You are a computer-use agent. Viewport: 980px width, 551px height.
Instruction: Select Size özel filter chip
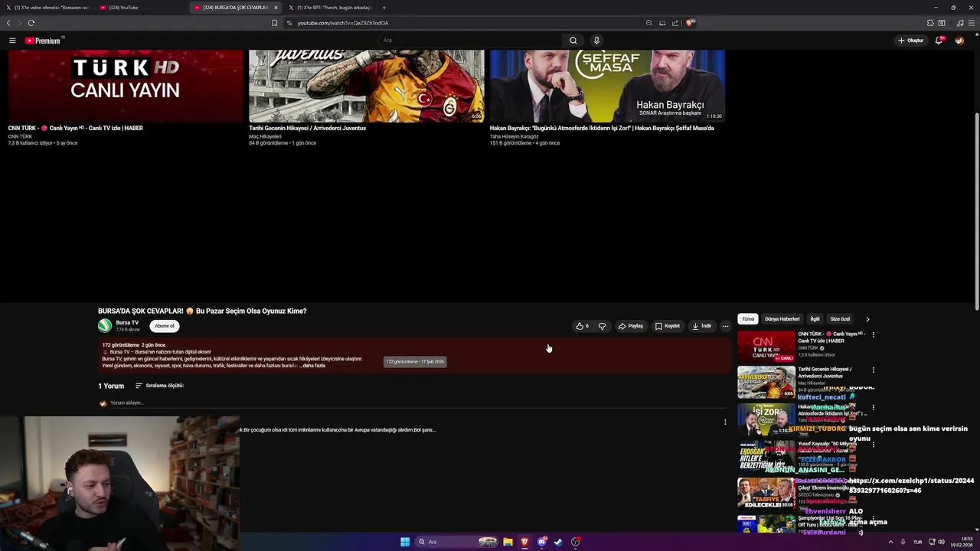point(840,319)
